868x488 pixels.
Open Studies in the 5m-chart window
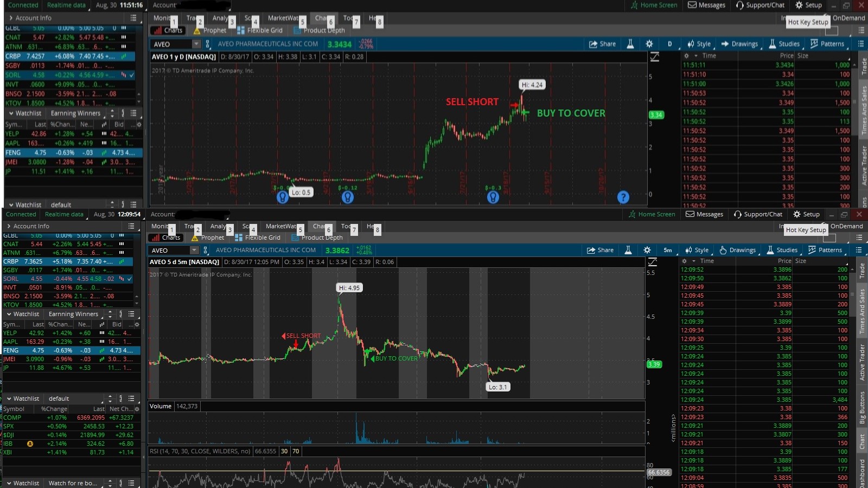pos(782,250)
